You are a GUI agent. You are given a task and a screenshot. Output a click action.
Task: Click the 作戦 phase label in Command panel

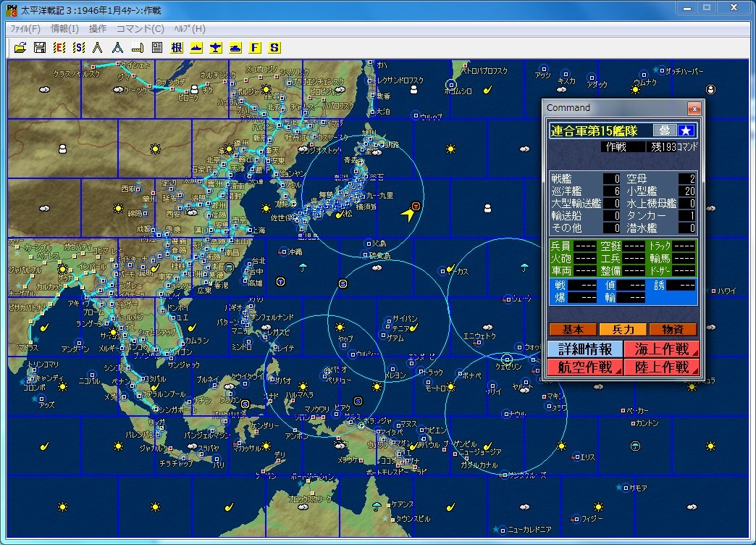[x=616, y=146]
